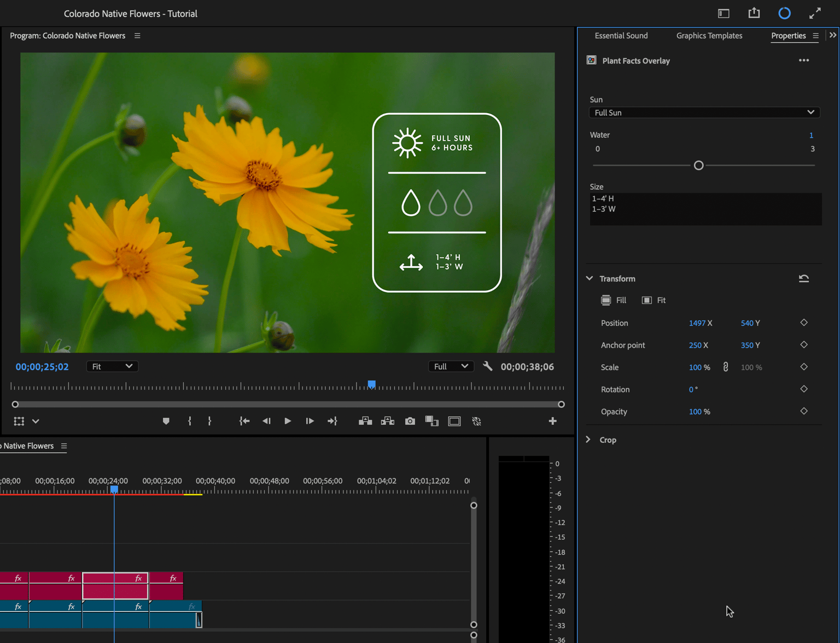Go to In point
The image size is (840, 643).
point(244,422)
